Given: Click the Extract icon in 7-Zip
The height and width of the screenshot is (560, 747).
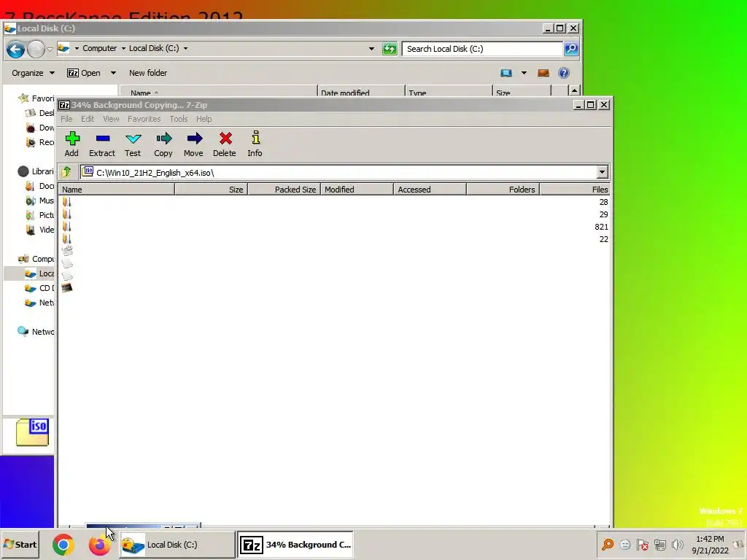Looking at the screenshot, I should click(102, 139).
